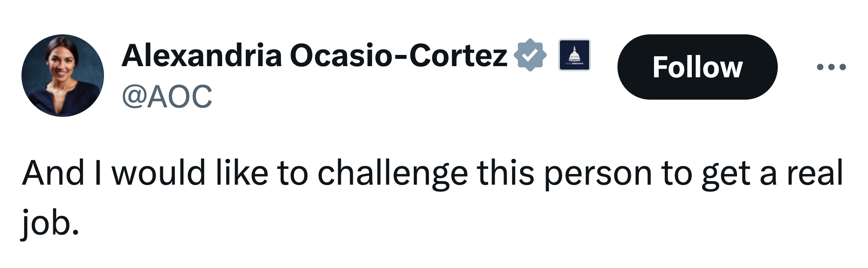The height and width of the screenshot is (268, 868).
Task: Click the Alexandria Ocasio-Cortez display name
Action: 314,56
